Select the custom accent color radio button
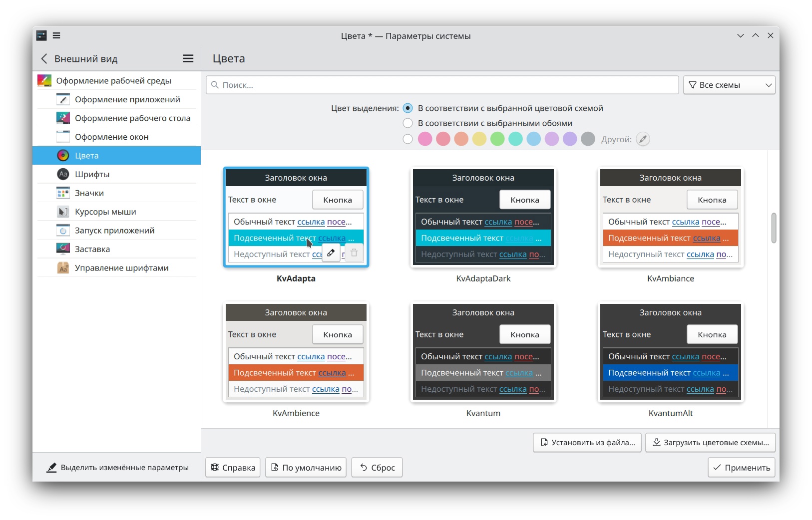The height and width of the screenshot is (520, 812). tap(407, 139)
